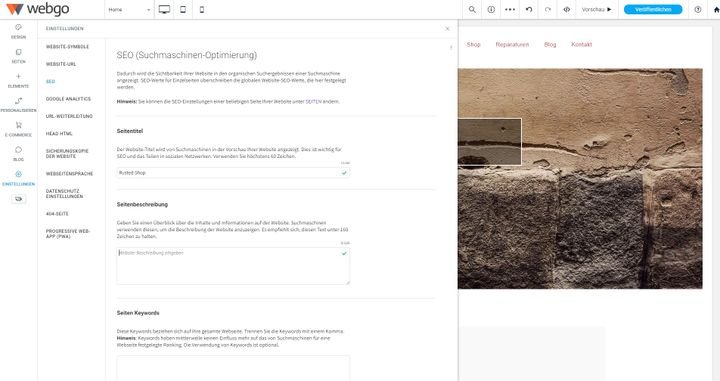The height and width of the screenshot is (381, 720).
Task: Click the Seitentitel field with Rusted Shop
Action: [x=233, y=173]
